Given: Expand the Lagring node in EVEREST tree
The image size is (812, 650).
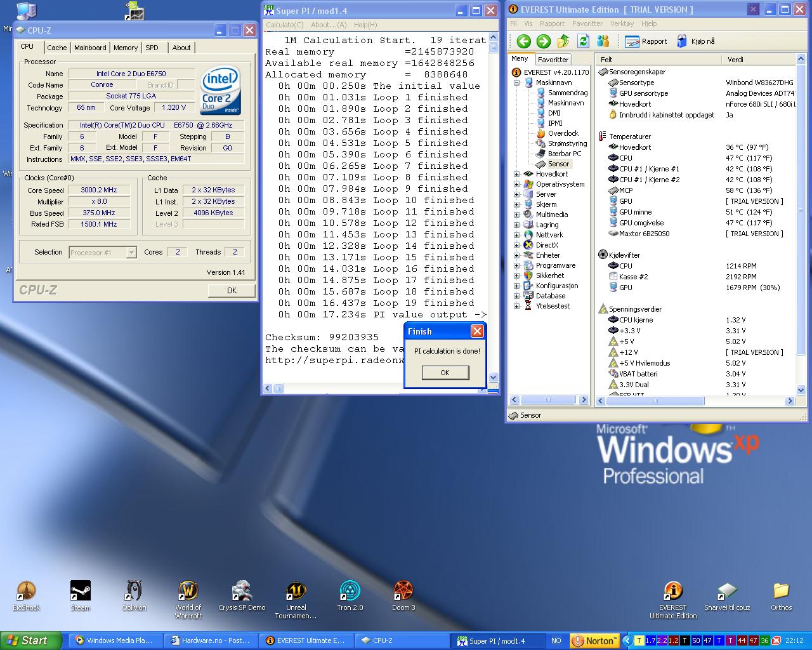Looking at the screenshot, I should click(516, 225).
